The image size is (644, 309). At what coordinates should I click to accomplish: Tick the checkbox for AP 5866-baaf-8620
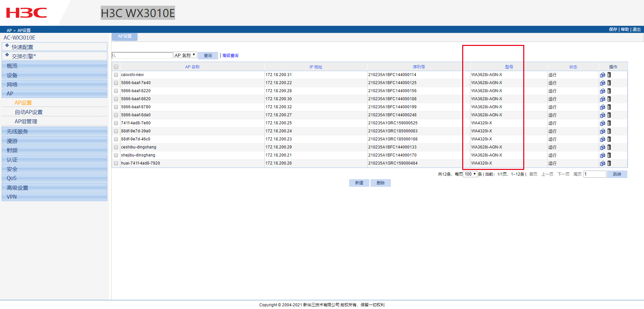116,99
